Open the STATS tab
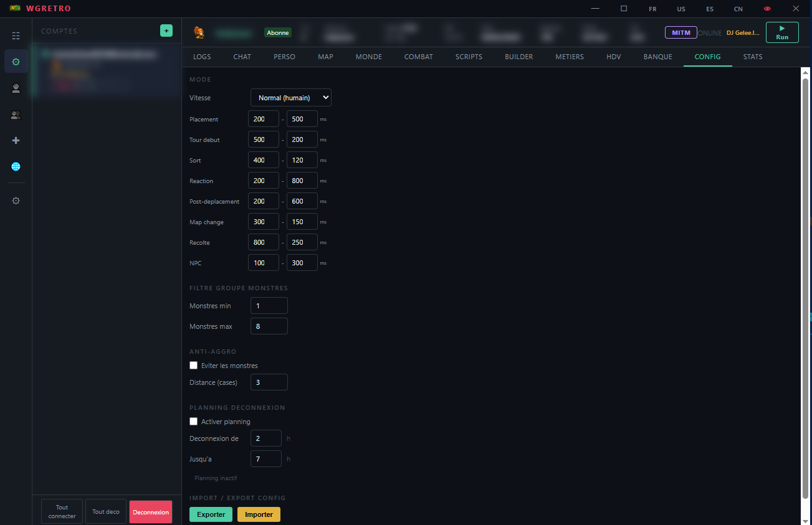Screen dimensions: 812x525 pos(753,57)
